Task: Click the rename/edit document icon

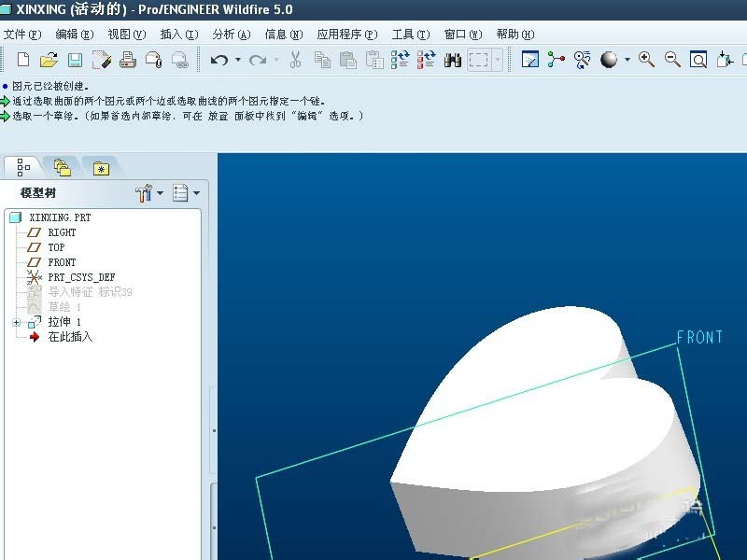Action: (102, 60)
